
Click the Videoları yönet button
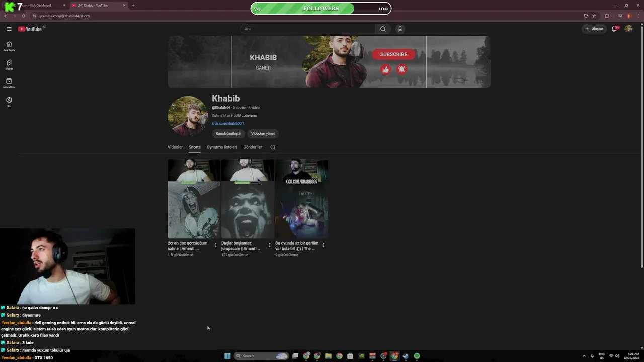click(263, 133)
